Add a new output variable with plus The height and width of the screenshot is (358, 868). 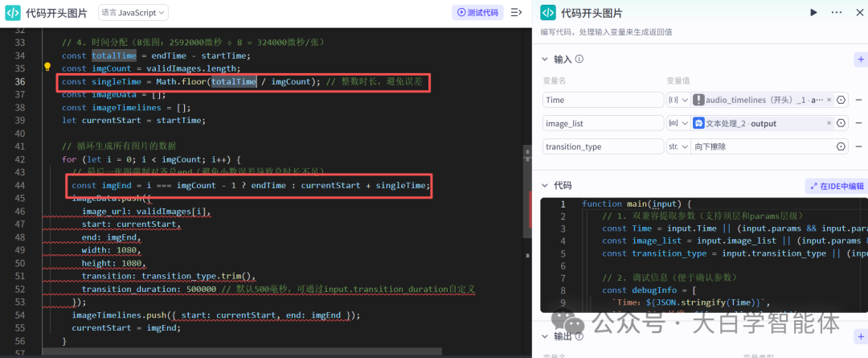pos(860,335)
